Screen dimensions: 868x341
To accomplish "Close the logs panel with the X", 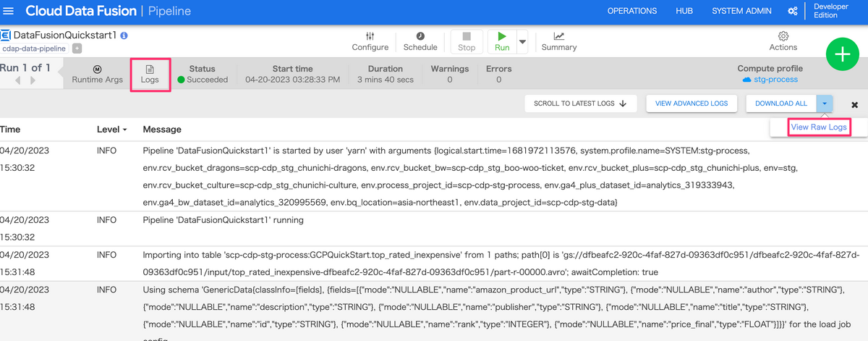I will [x=854, y=105].
